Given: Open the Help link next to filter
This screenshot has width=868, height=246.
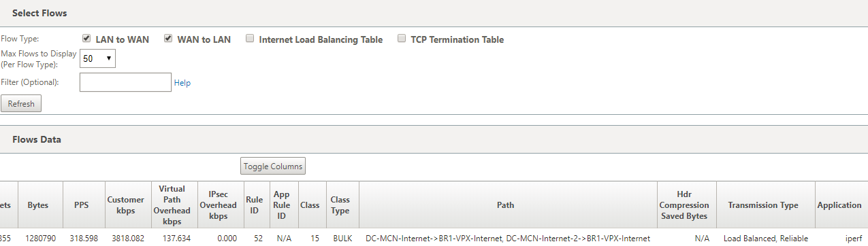Looking at the screenshot, I should click(x=182, y=83).
